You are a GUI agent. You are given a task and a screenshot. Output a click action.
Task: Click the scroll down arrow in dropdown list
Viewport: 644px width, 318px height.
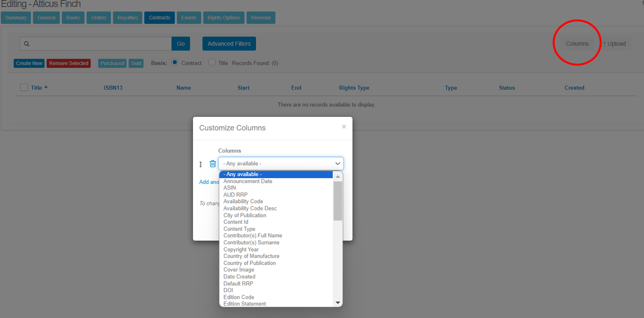pyautogui.click(x=338, y=303)
